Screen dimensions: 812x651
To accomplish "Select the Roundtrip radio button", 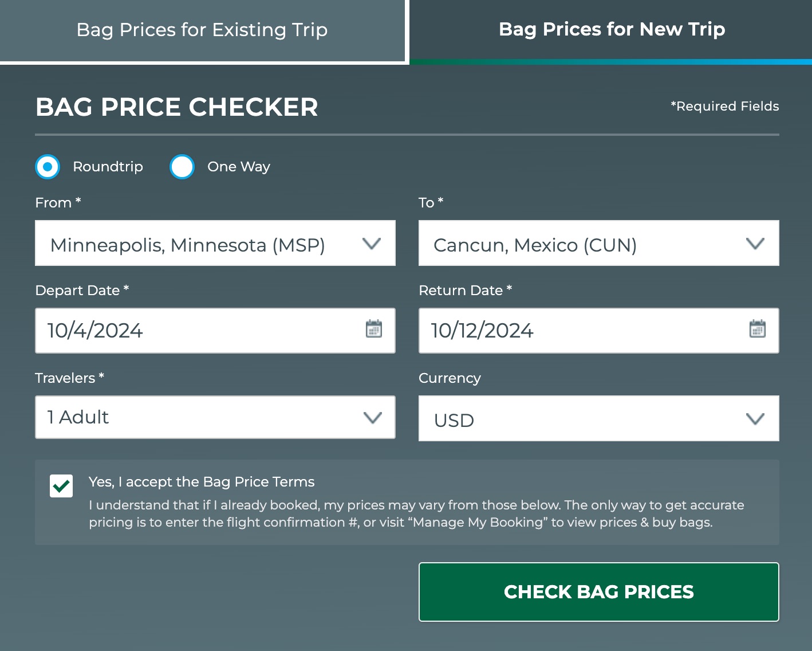I will coord(48,167).
